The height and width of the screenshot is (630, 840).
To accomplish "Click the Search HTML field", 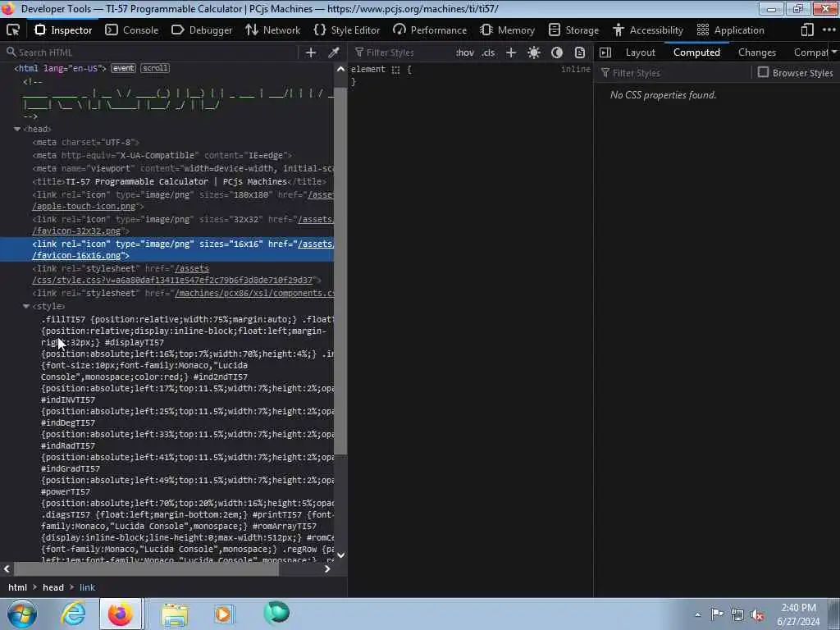I will [x=150, y=52].
